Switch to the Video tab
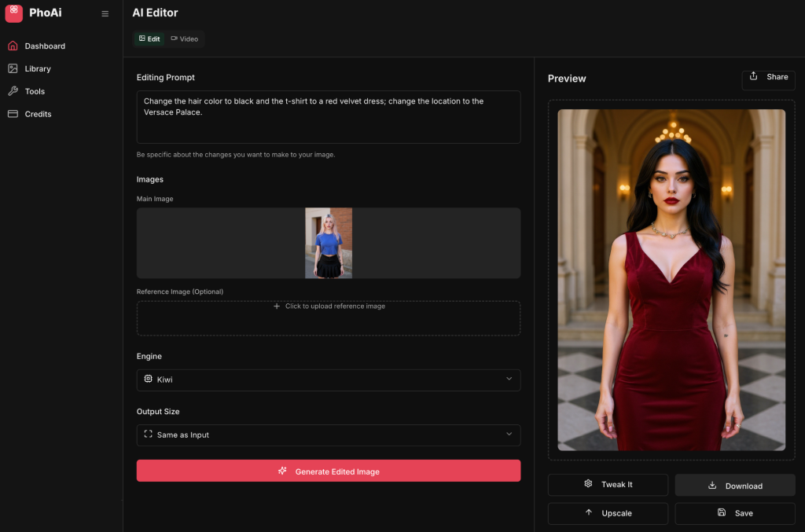The image size is (805, 532). (184, 39)
